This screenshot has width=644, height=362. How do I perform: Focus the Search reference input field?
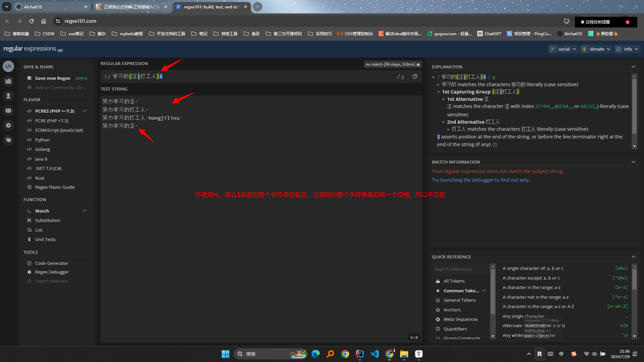[460, 269]
